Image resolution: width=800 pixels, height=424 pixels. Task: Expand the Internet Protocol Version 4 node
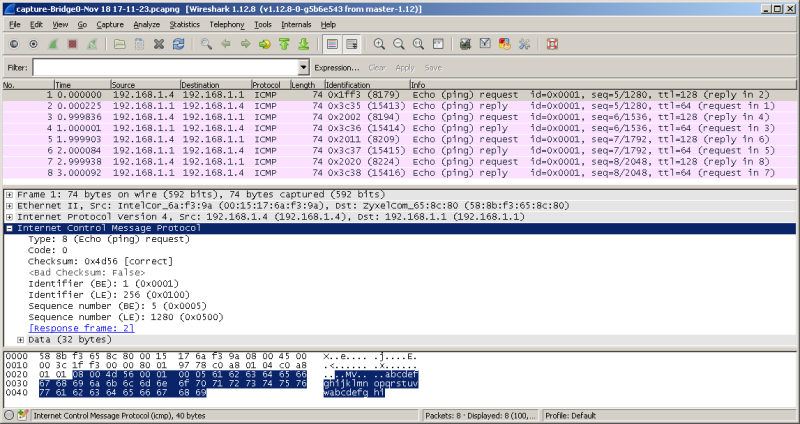pos(9,217)
